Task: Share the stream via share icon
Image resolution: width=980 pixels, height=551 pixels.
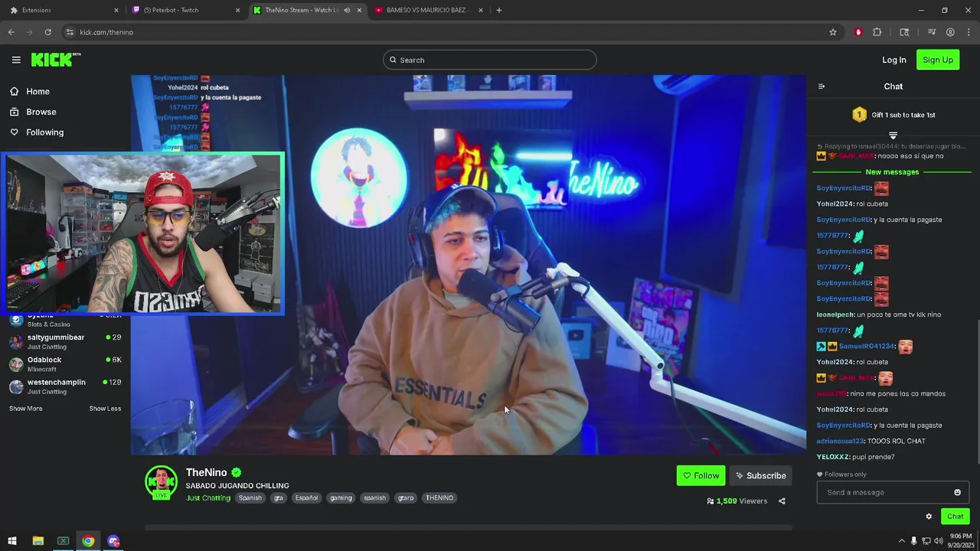Action: 782,501
